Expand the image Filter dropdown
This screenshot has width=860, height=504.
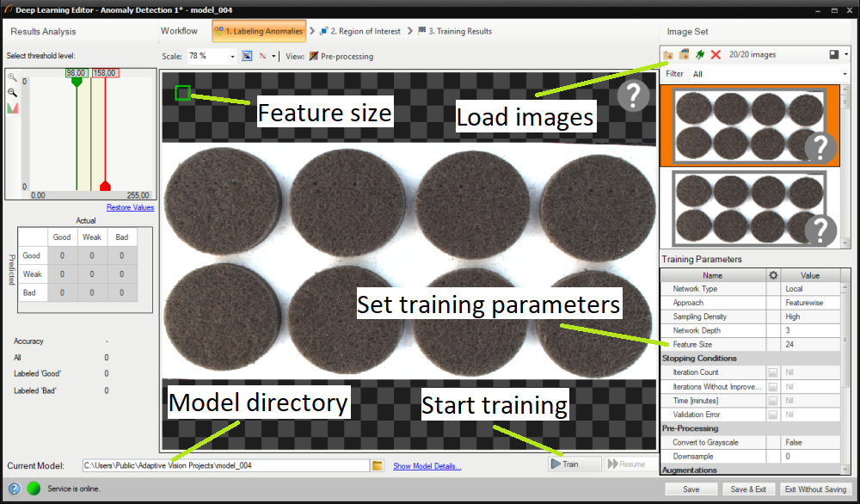coord(845,74)
